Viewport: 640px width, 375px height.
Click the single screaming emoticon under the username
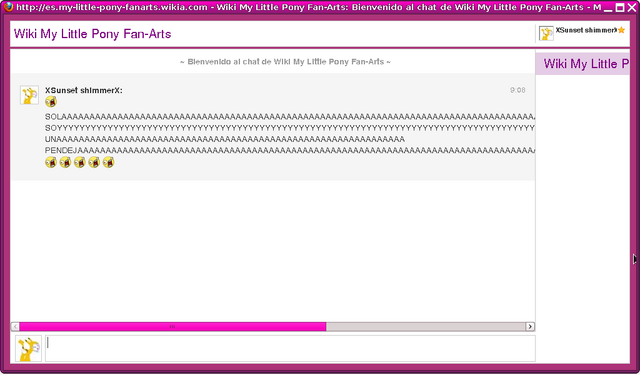[51, 101]
